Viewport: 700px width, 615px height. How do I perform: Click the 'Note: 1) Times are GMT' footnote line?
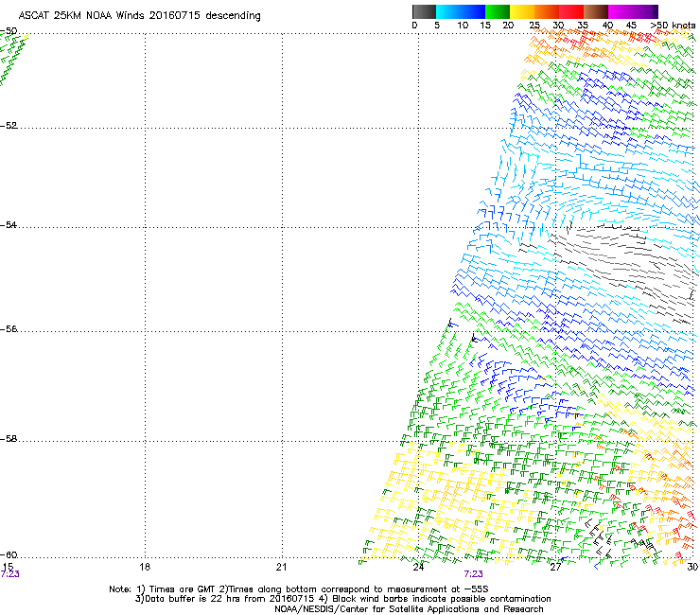click(299, 589)
